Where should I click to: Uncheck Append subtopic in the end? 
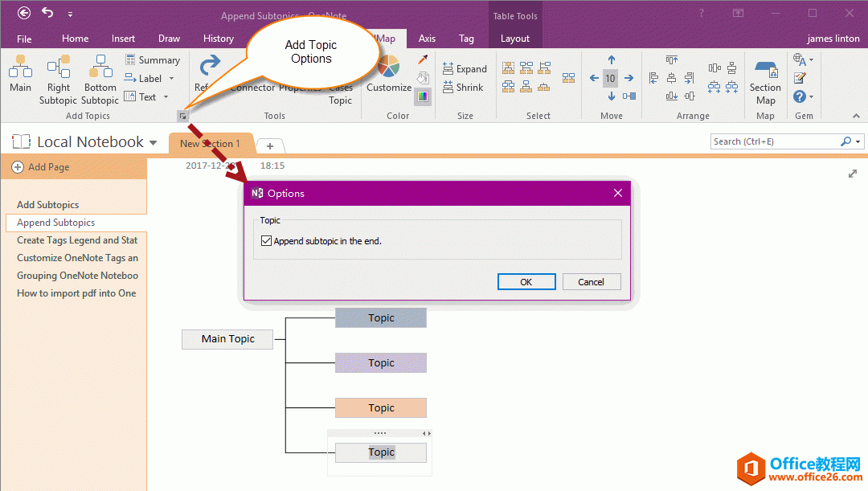pyautogui.click(x=267, y=241)
